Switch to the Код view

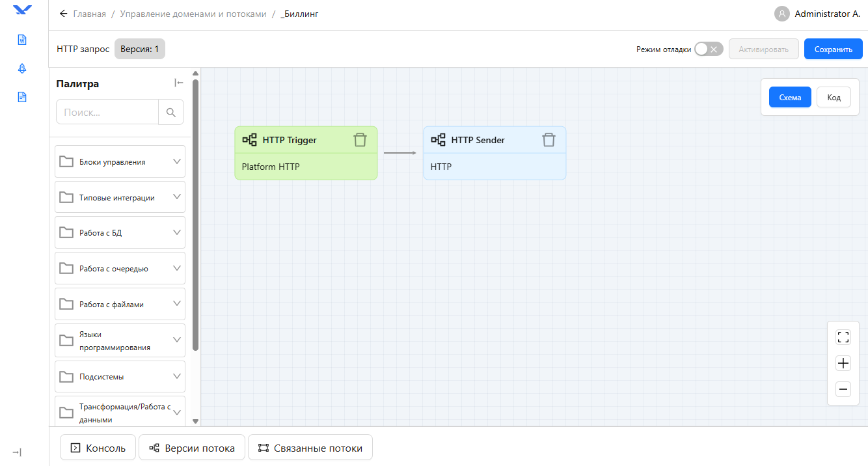[x=834, y=97]
